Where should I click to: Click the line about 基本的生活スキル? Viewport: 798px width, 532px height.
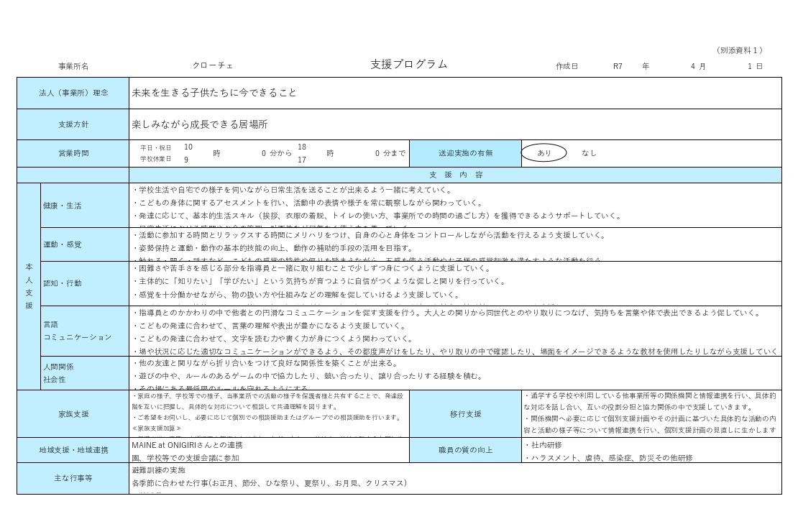(377, 216)
